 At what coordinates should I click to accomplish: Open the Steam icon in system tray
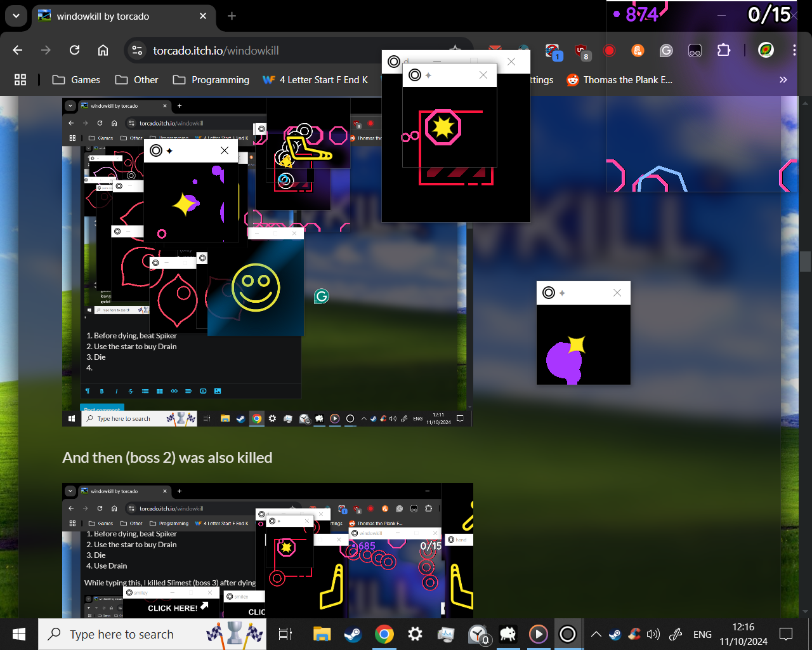point(615,634)
